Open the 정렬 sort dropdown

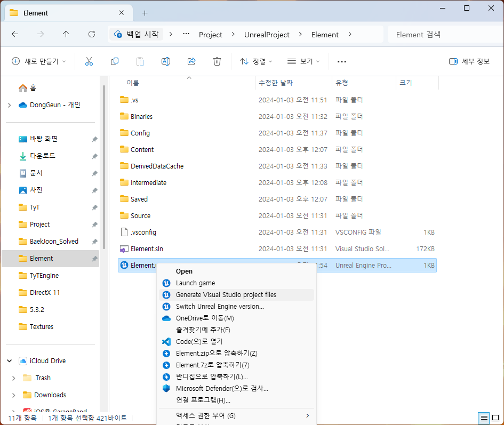256,61
